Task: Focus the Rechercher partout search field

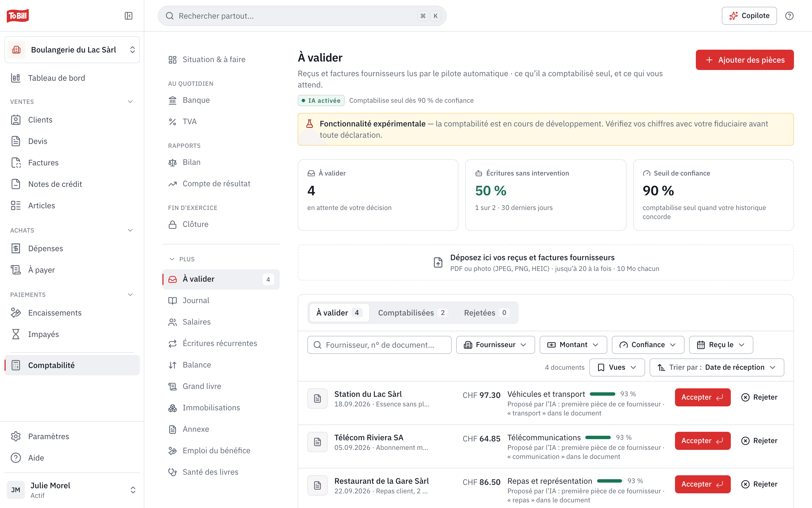Action: pyautogui.click(x=302, y=16)
